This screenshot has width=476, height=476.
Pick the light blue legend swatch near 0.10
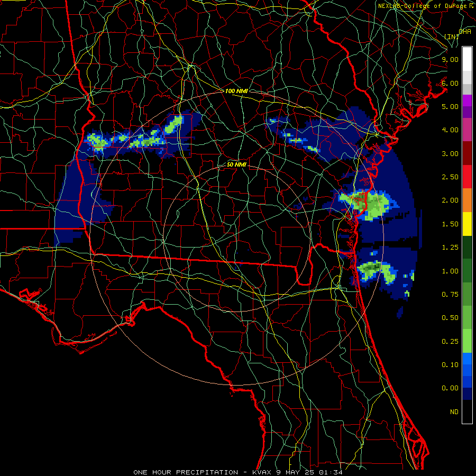click(x=467, y=359)
